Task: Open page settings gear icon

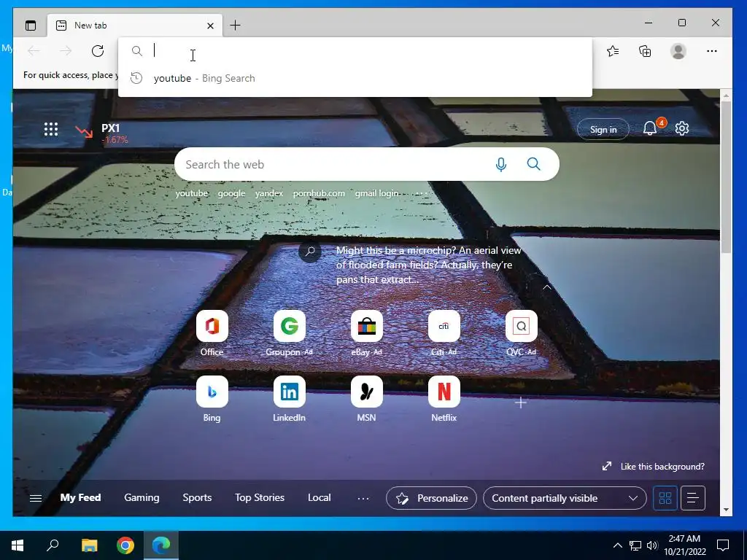Action: tap(682, 128)
